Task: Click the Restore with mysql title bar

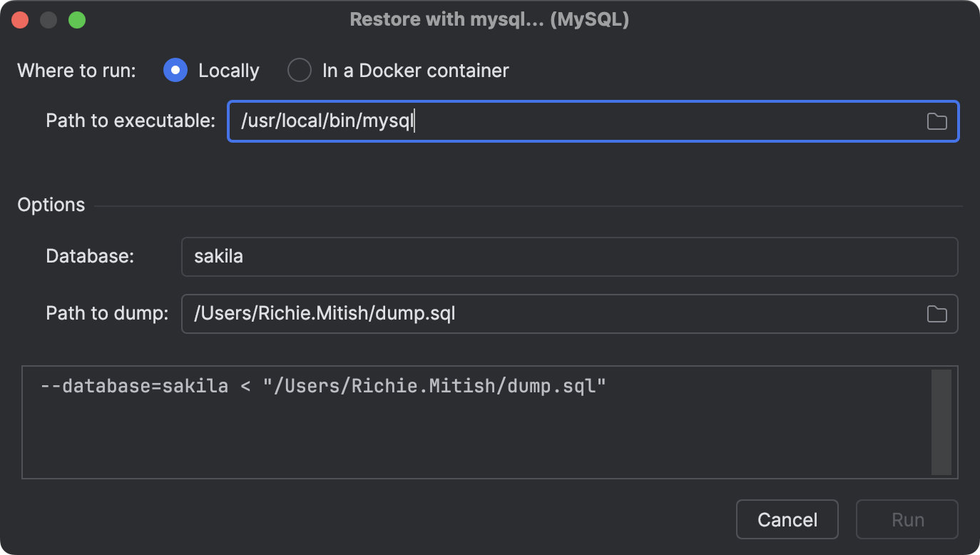Action: 489,19
